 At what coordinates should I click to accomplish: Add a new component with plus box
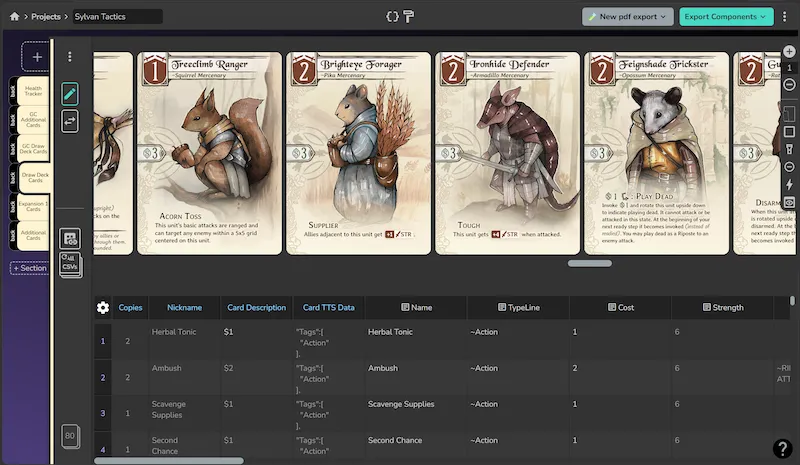(36, 56)
